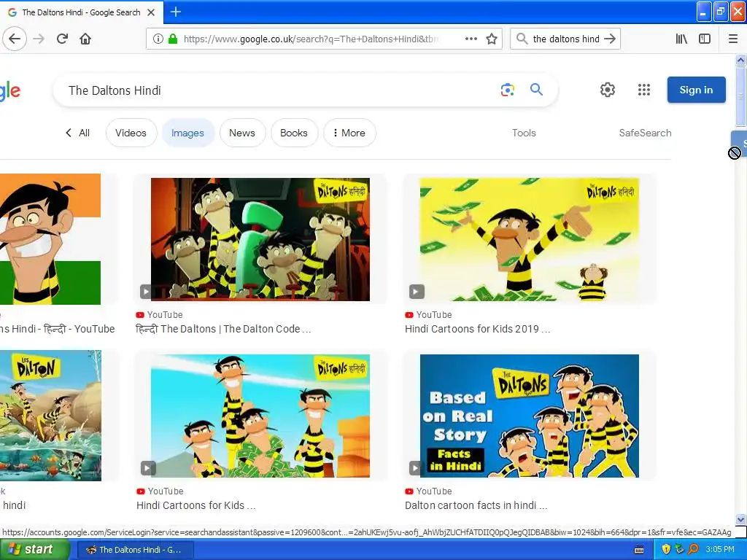Click the scrollbar up arrow
This screenshot has height=560, width=747.
(x=740, y=60)
